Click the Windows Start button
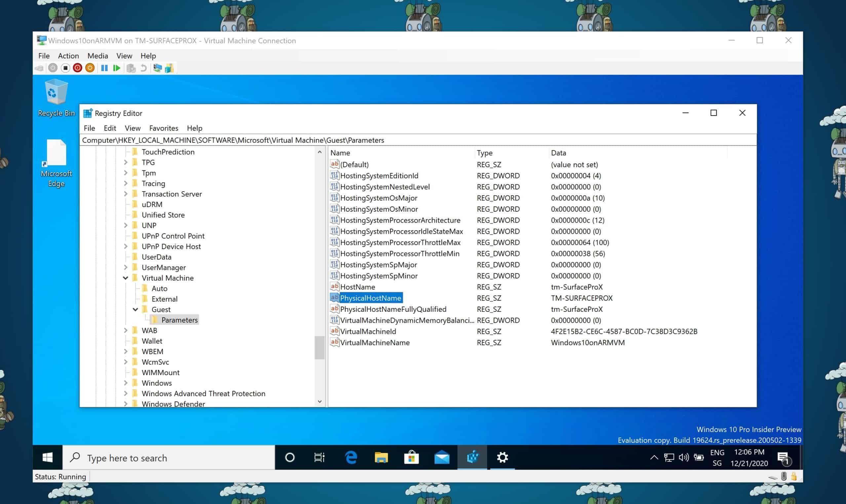 click(47, 457)
